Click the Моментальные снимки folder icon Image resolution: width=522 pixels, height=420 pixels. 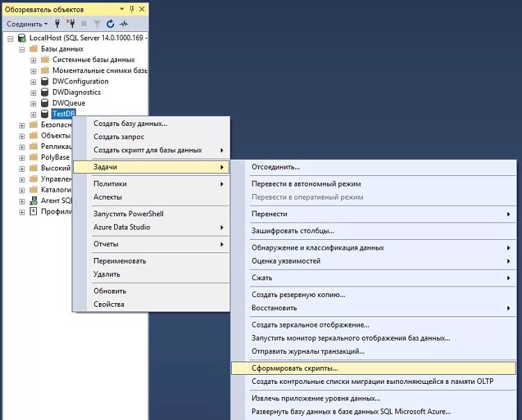[x=45, y=70]
